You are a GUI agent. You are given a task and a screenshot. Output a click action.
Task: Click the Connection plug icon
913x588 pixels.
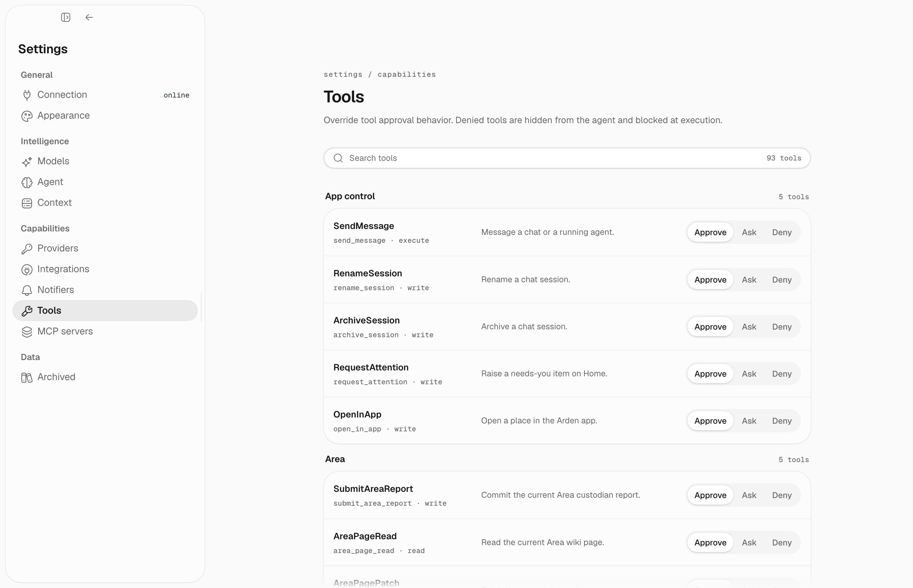(x=27, y=95)
